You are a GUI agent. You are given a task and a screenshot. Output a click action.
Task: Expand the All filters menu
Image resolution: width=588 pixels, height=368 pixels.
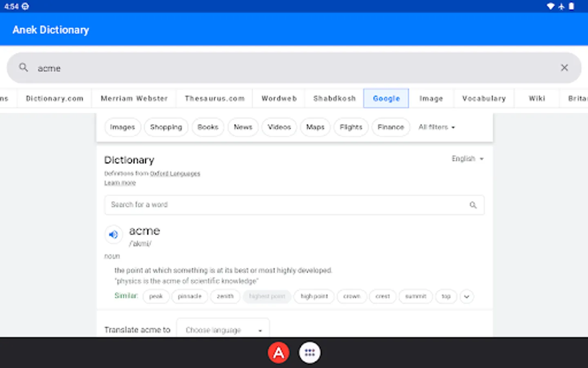[437, 127]
